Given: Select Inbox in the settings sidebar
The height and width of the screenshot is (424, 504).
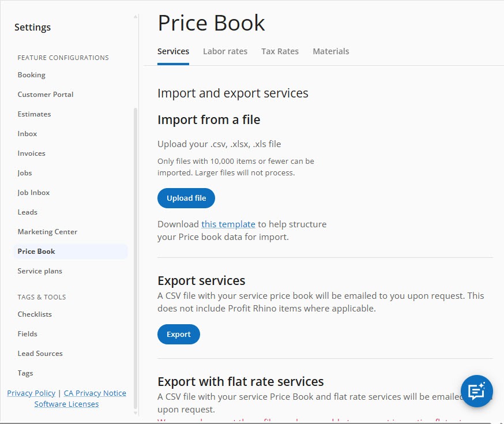Looking at the screenshot, I should click(27, 134).
